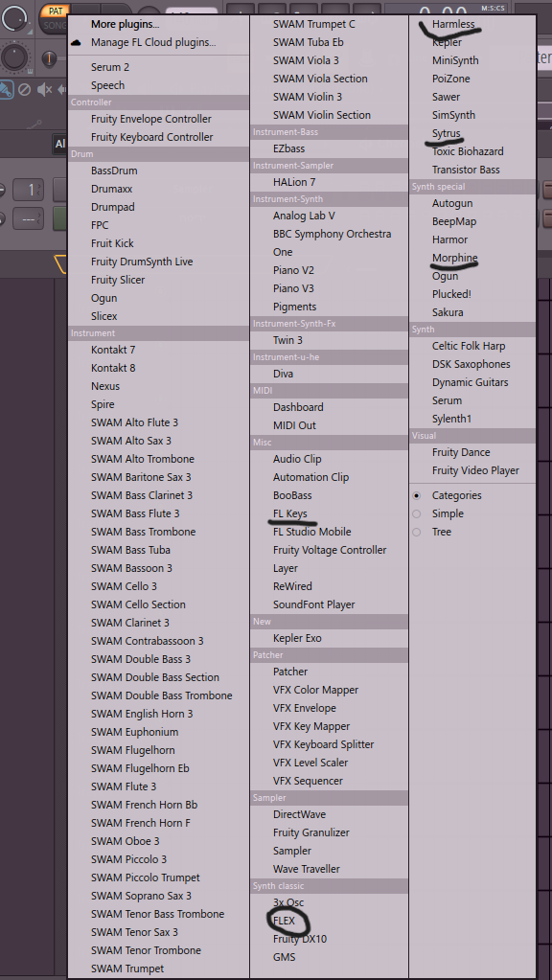
Task: Open More plugins... entry
Action: click(125, 24)
